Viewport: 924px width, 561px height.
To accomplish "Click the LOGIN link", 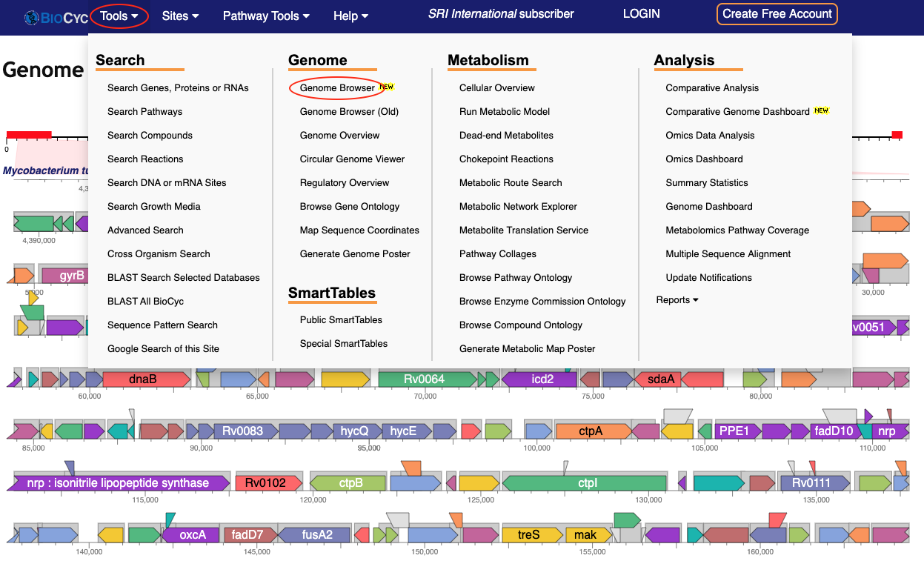I will click(641, 14).
